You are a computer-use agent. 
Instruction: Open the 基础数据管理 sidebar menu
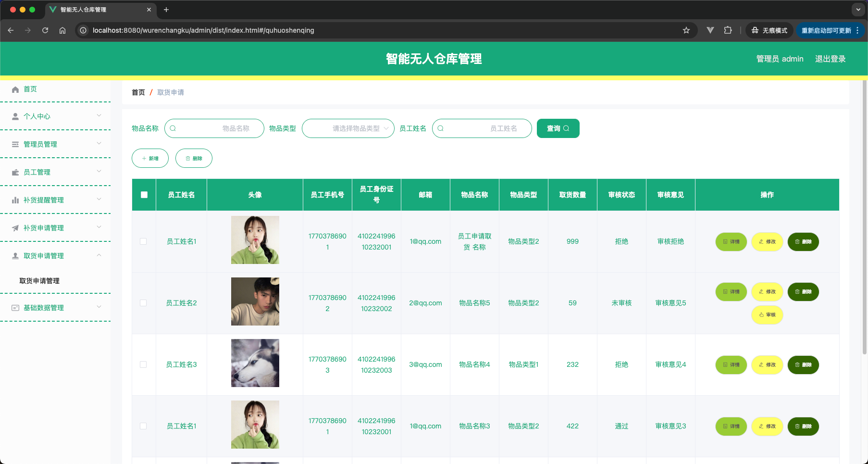[x=55, y=308]
